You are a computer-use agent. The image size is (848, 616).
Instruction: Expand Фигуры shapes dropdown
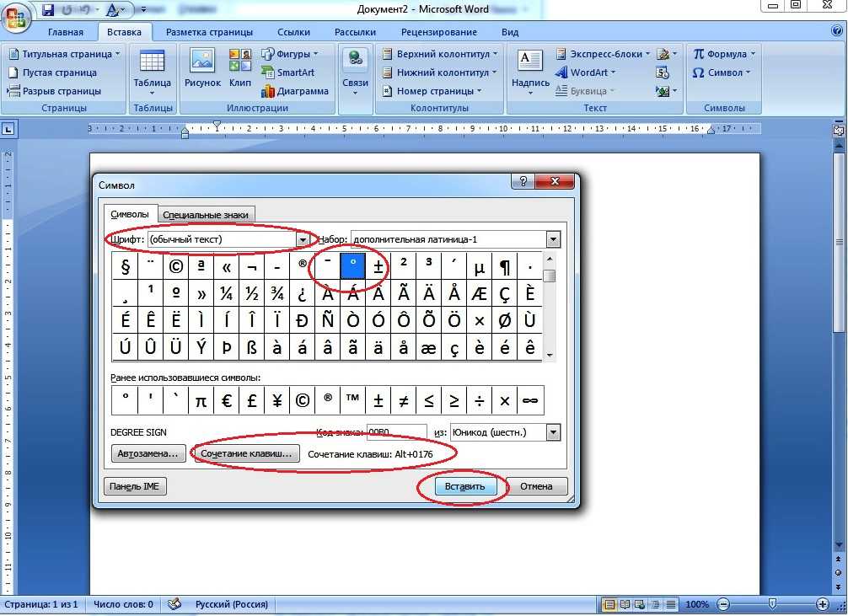click(316, 54)
